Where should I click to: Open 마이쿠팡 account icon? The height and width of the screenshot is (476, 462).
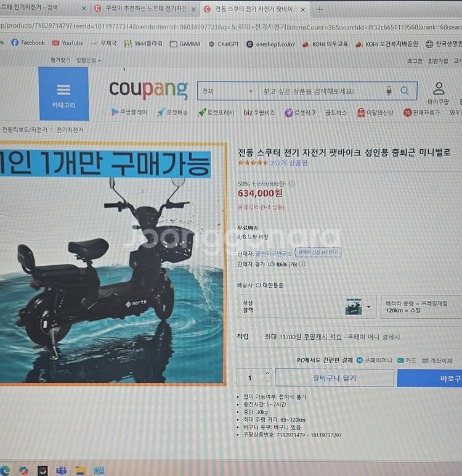(438, 93)
